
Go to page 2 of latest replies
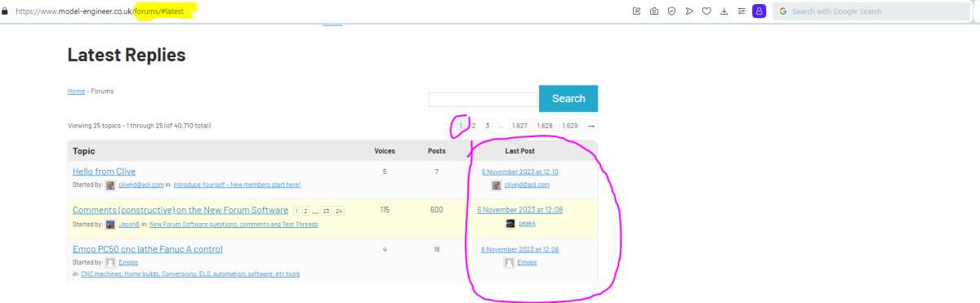click(474, 126)
